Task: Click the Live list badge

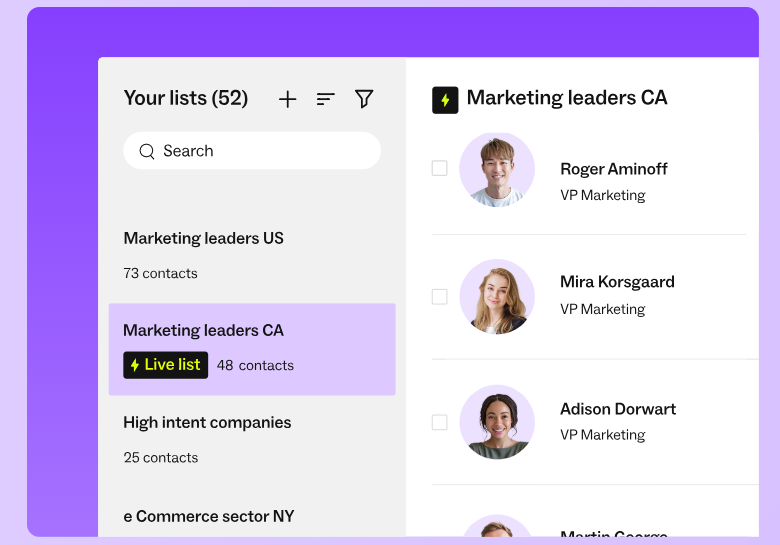Action: pyautogui.click(x=166, y=365)
